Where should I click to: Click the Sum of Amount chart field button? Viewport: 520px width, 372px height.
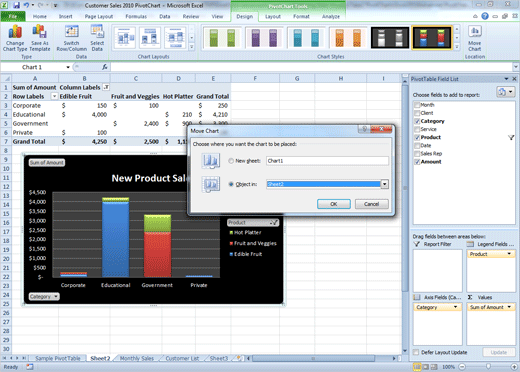click(x=47, y=163)
